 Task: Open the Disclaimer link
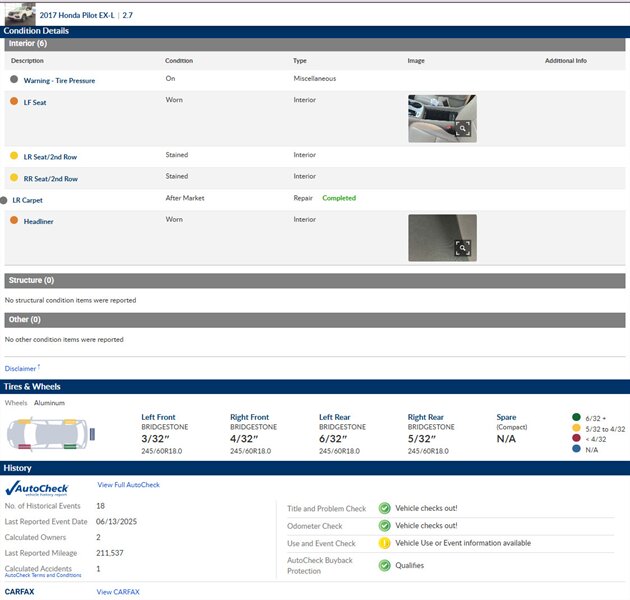(x=20, y=369)
